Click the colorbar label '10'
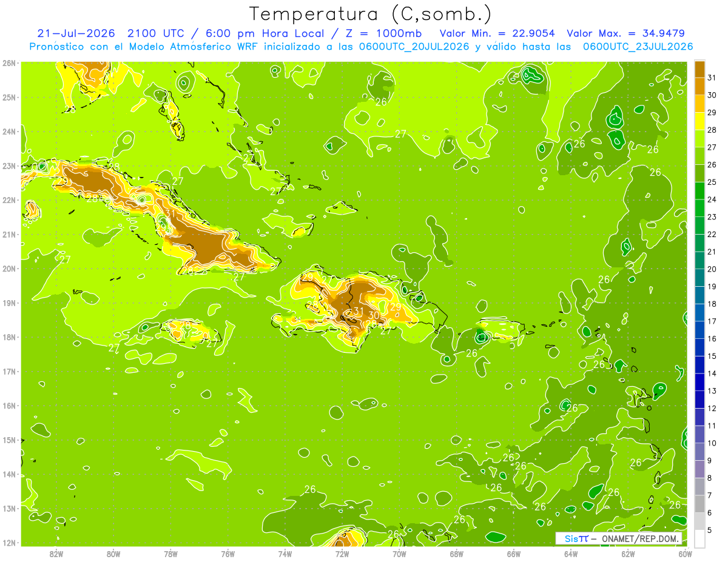The width and height of the screenshot is (728, 562). (x=712, y=443)
